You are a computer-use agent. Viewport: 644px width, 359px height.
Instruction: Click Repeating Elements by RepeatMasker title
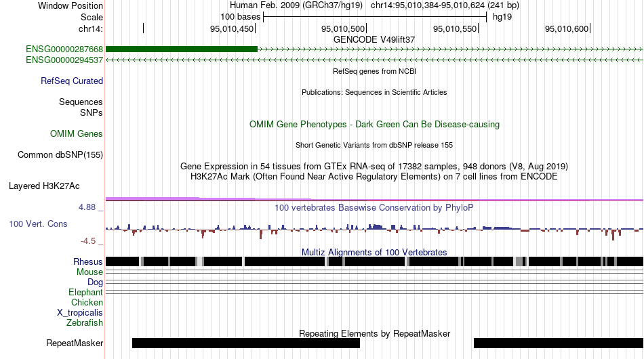pyautogui.click(x=374, y=333)
